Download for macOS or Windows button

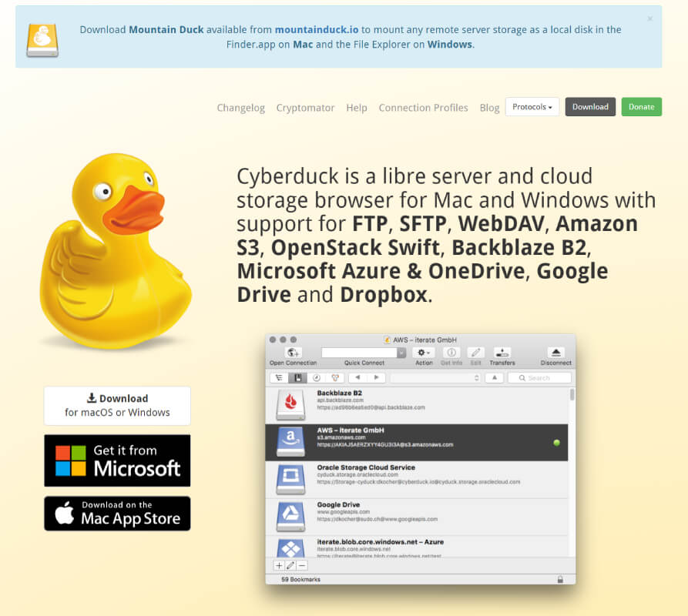(117, 406)
